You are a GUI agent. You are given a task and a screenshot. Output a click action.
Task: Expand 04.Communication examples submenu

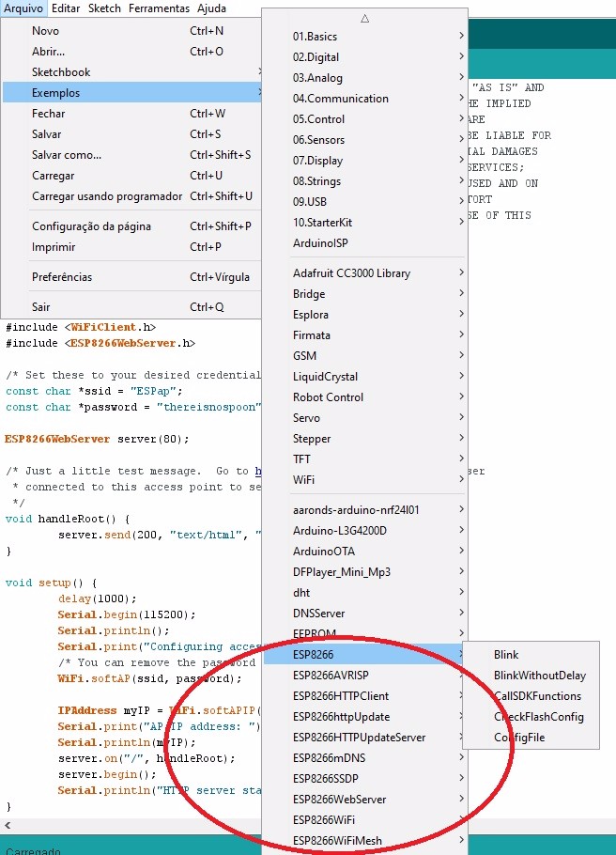click(x=364, y=99)
